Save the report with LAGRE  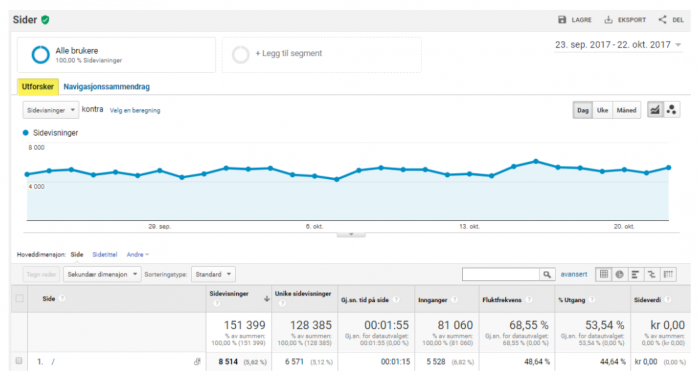tap(575, 20)
